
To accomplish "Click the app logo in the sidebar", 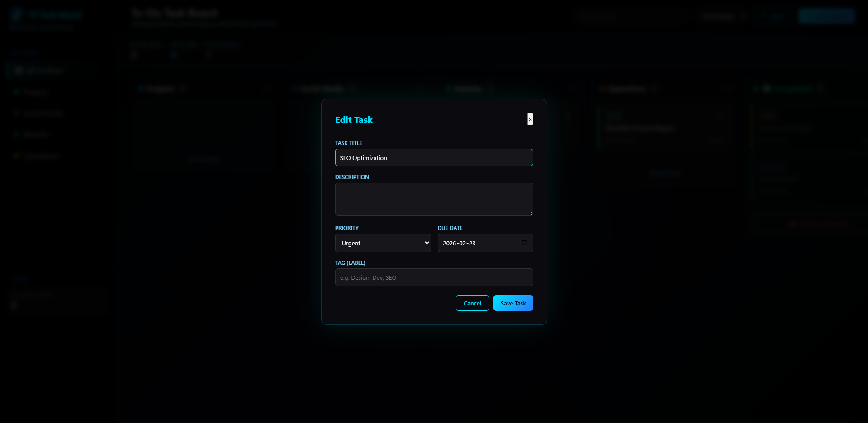I will pos(17,15).
